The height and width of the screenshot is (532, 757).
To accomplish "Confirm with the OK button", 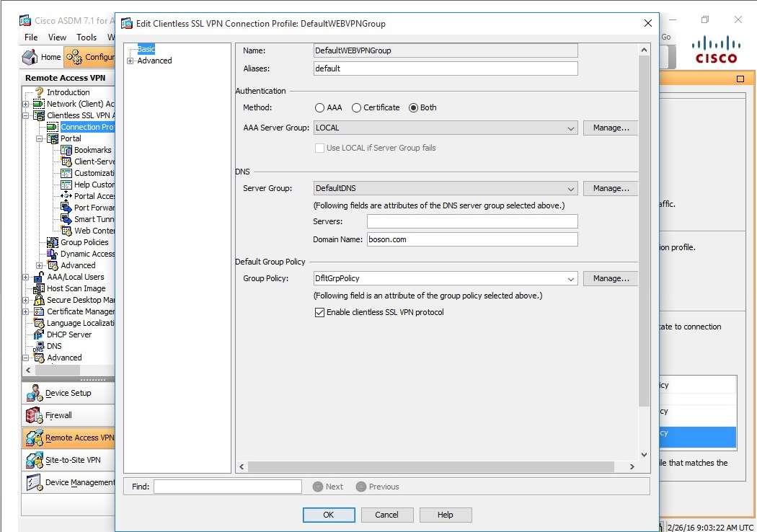I will pyautogui.click(x=329, y=515).
